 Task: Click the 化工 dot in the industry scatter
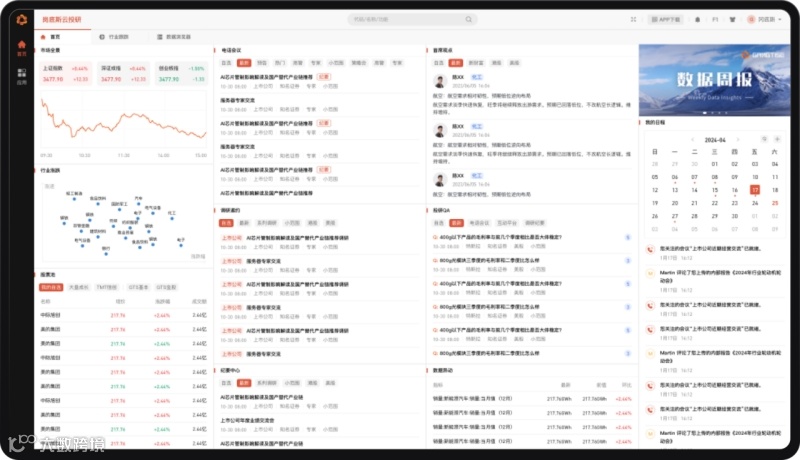tap(172, 218)
